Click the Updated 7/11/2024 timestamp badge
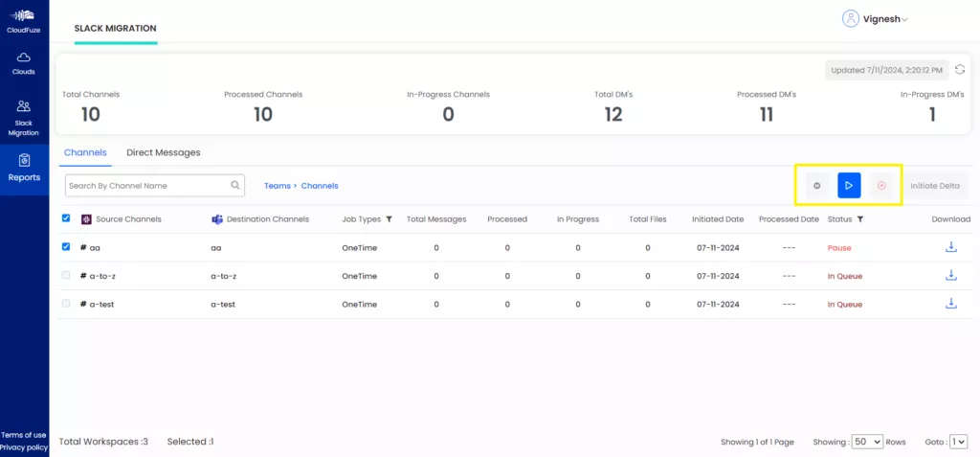980x457 pixels. [887, 70]
